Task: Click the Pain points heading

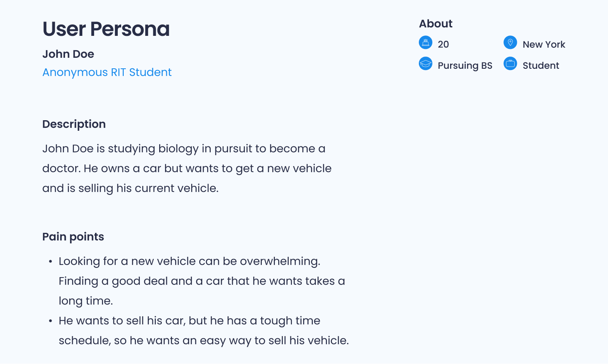Action: (73, 237)
